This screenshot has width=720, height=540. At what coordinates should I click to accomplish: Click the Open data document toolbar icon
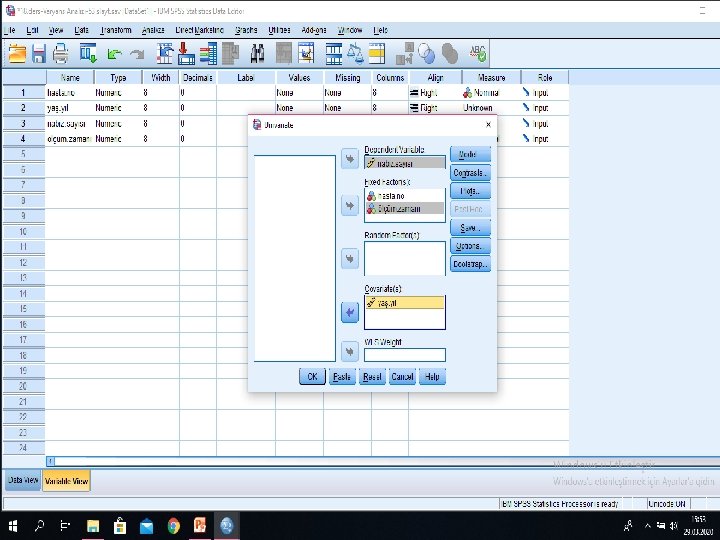click(17, 53)
